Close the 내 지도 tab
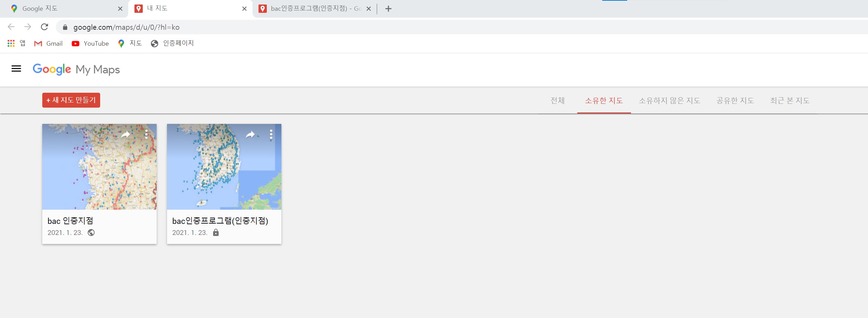868x318 pixels. point(245,9)
